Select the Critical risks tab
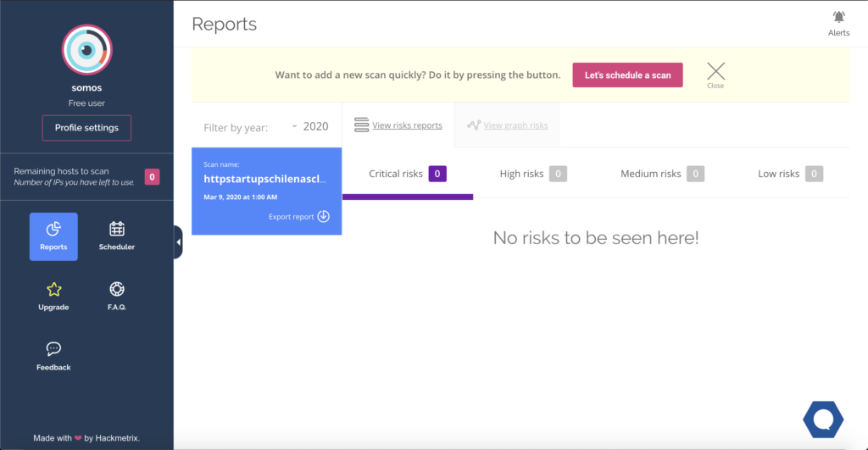 tap(407, 174)
